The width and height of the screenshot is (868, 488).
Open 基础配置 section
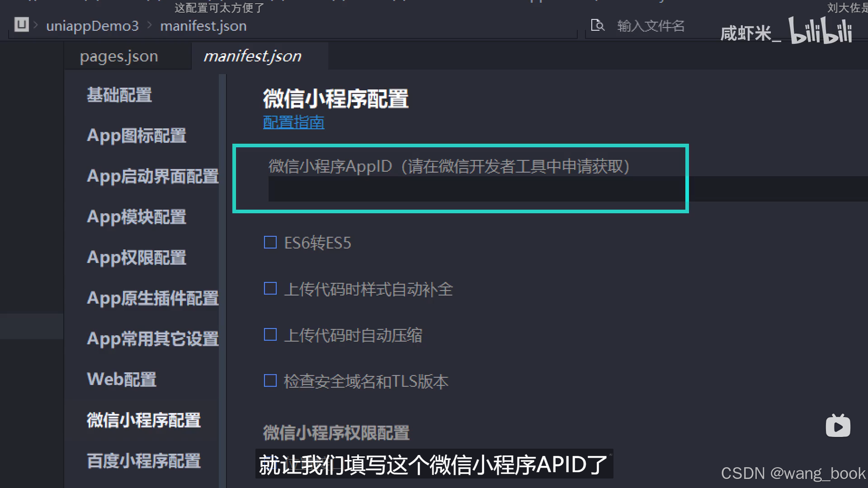tap(119, 95)
